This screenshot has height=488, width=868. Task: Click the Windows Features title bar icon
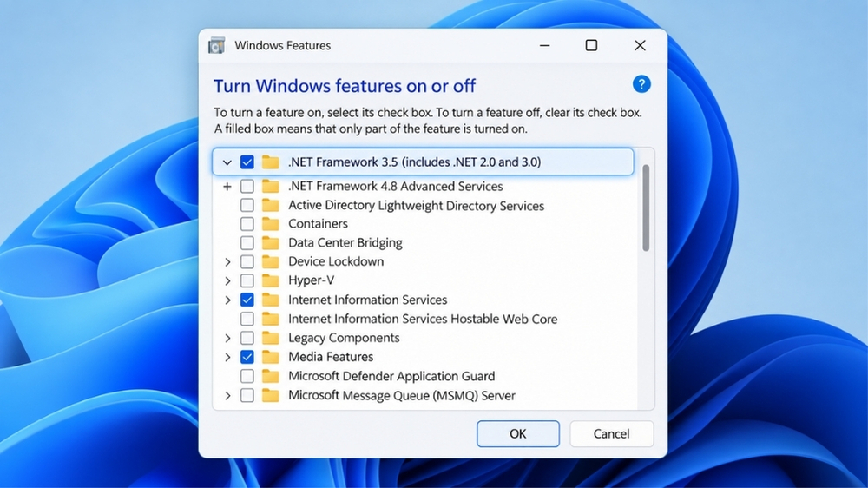click(x=216, y=45)
